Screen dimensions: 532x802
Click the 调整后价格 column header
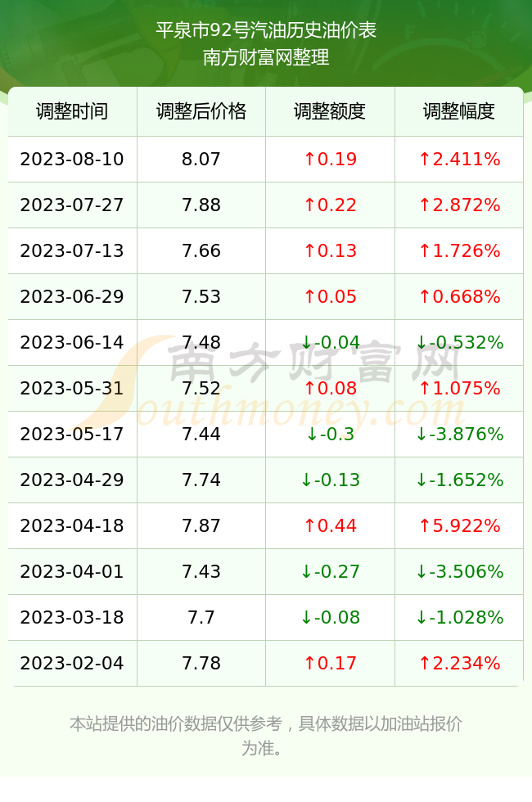(x=201, y=111)
